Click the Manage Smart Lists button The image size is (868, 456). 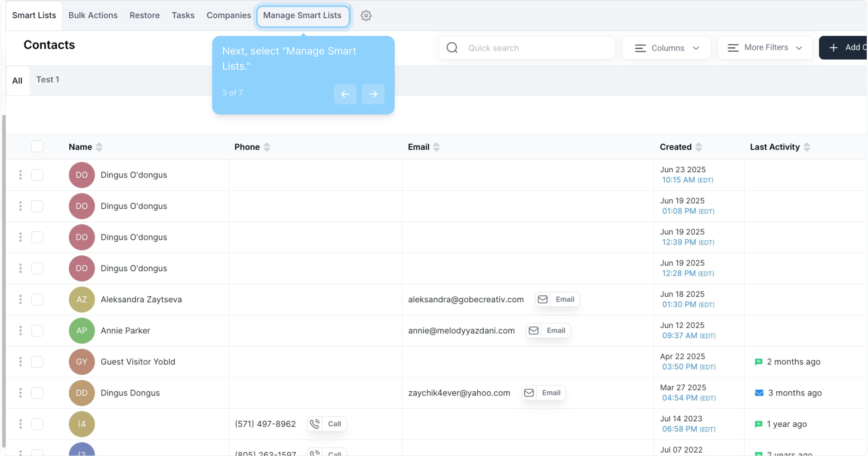302,16
